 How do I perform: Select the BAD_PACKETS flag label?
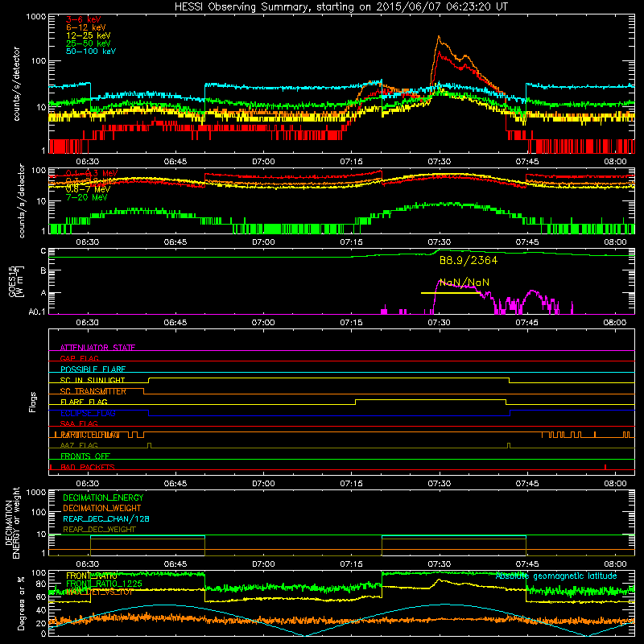(x=87, y=467)
